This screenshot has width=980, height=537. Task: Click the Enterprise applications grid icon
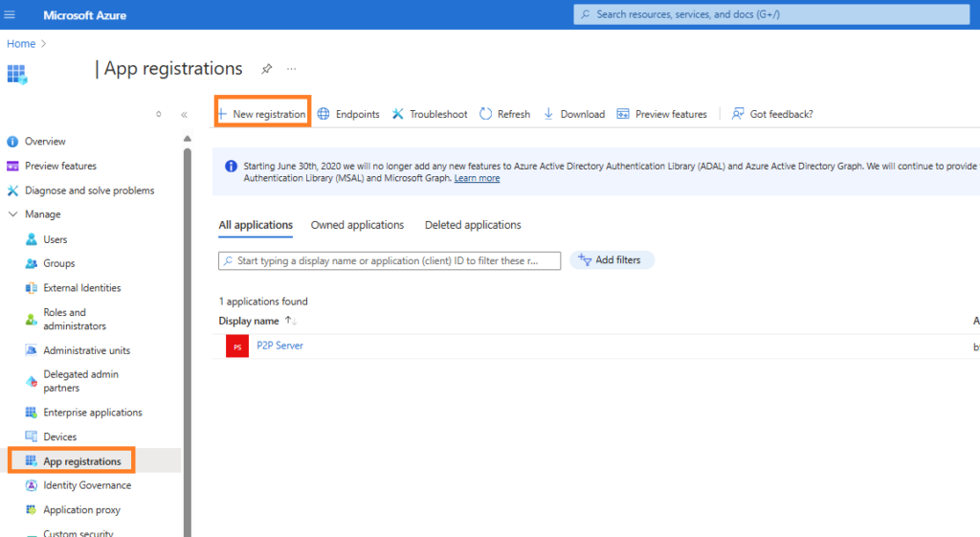pyautogui.click(x=32, y=412)
